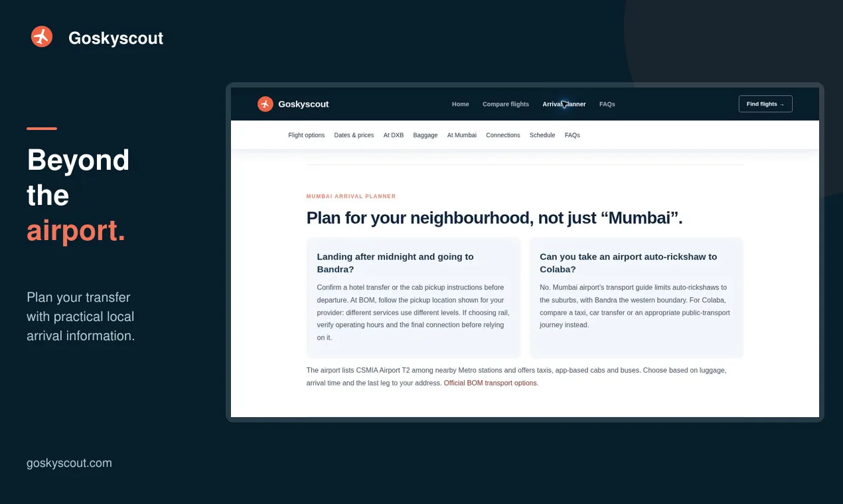Click the Goskyscout wordmark in the site header
Screen dimensions: 843x504
tap(303, 104)
